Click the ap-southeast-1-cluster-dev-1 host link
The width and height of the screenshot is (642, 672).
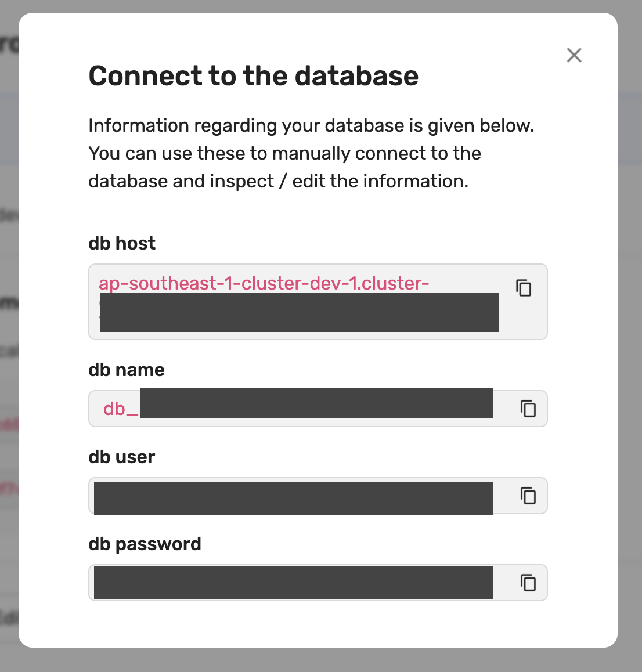[264, 284]
